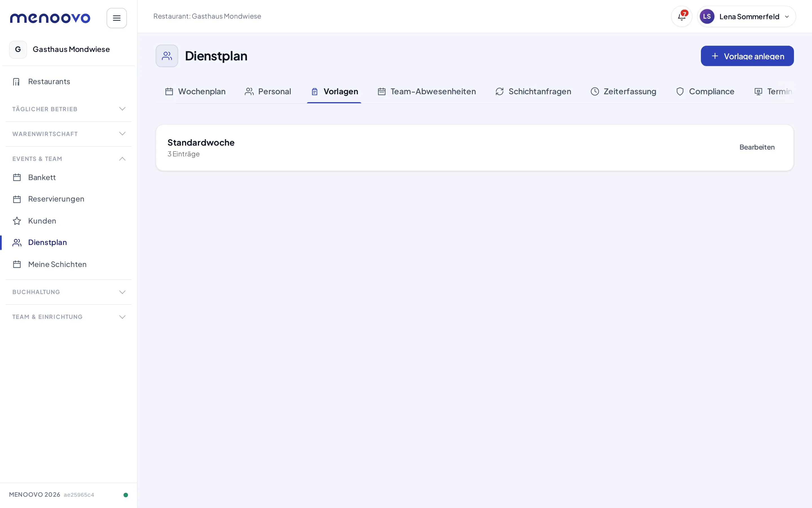Click the Bankett calendar icon

[x=17, y=178]
